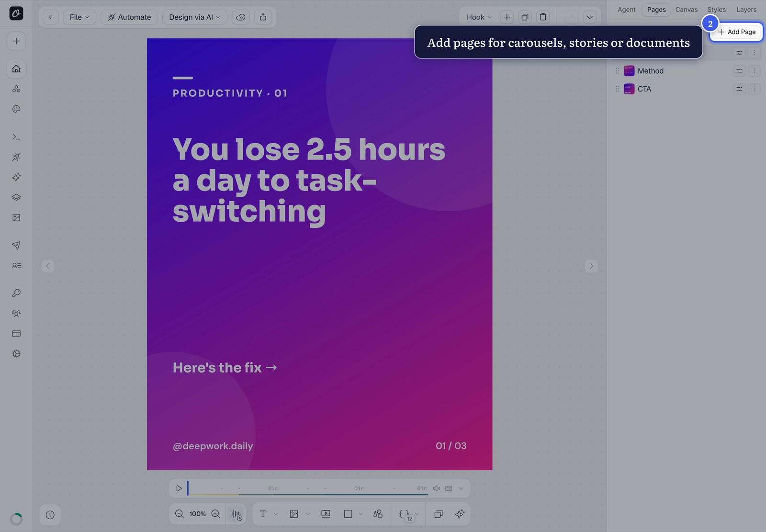Click the Add Page button
The image size is (766, 532).
pos(736,32)
